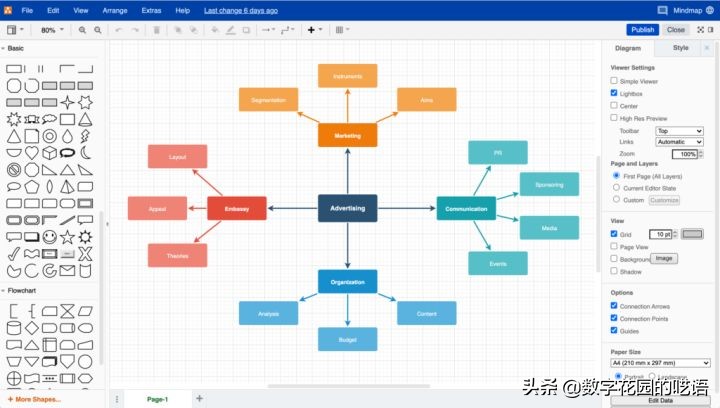
Task: Select the checkmark shape in Basic palette
Action: [x=14, y=254]
